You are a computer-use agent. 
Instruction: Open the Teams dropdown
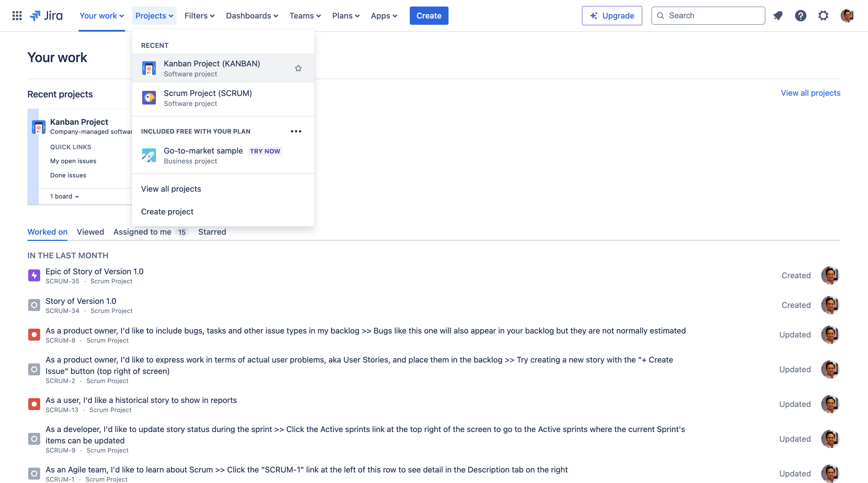click(x=305, y=15)
